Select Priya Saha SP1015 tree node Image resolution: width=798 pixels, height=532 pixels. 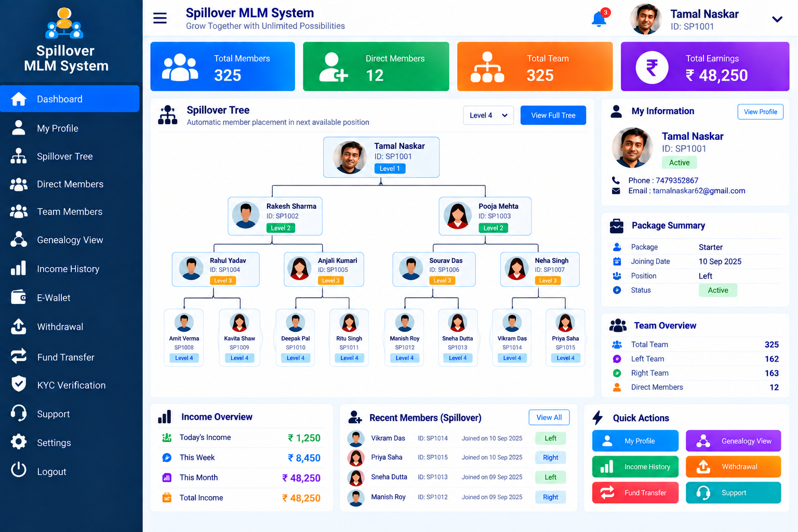coord(565,337)
